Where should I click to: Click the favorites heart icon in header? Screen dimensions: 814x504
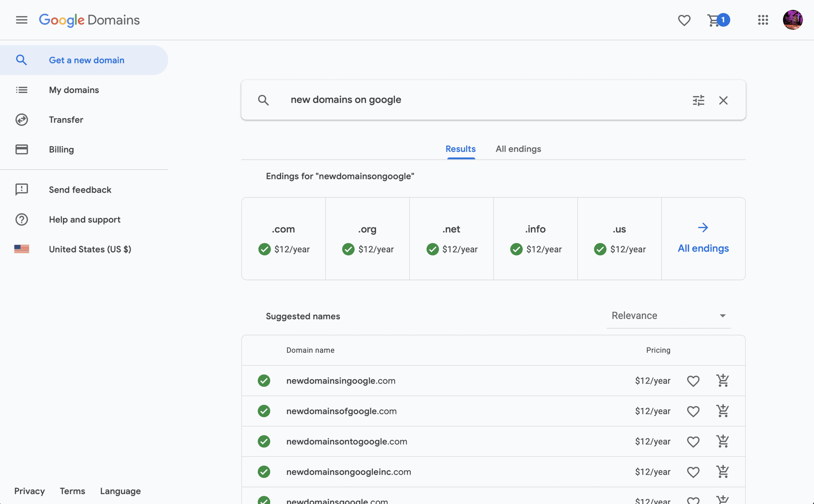684,19
